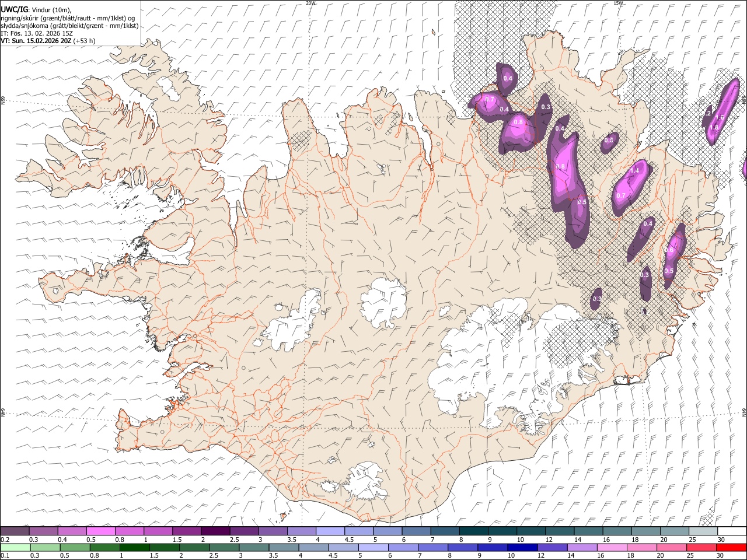This screenshot has height=560, width=747.
Task: Pick bottom scale swatch between 5 and 6
Action: coord(372,548)
